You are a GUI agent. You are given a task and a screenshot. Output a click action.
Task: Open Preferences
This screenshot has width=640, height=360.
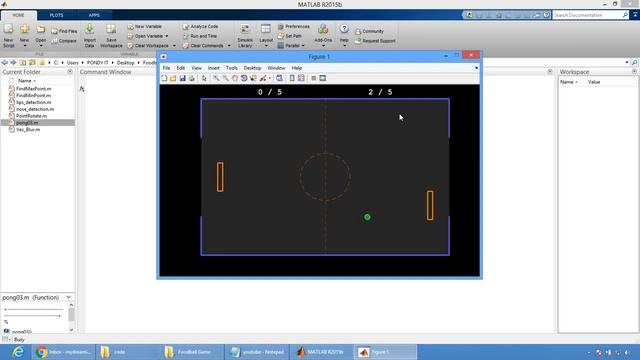click(294, 26)
